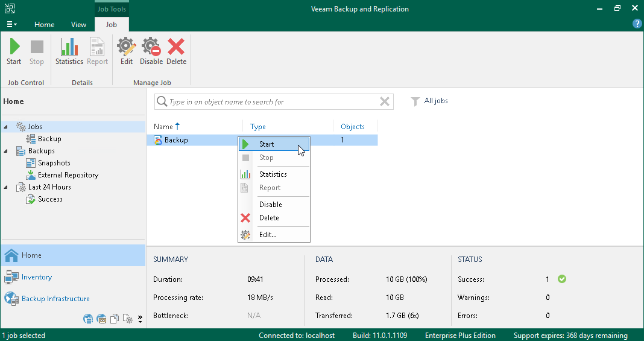
Task: Click application icon in the title bar
Action: 10,8
